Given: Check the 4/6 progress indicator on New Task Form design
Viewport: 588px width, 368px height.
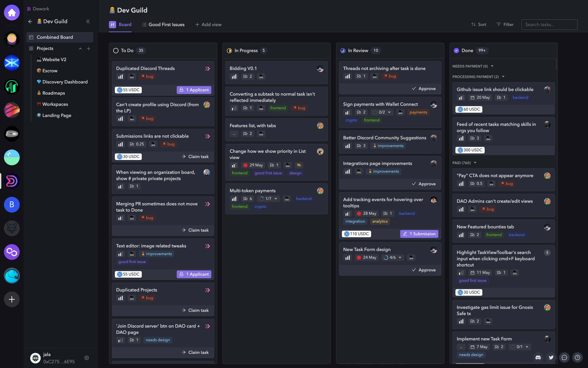Looking at the screenshot, I should [392, 257].
